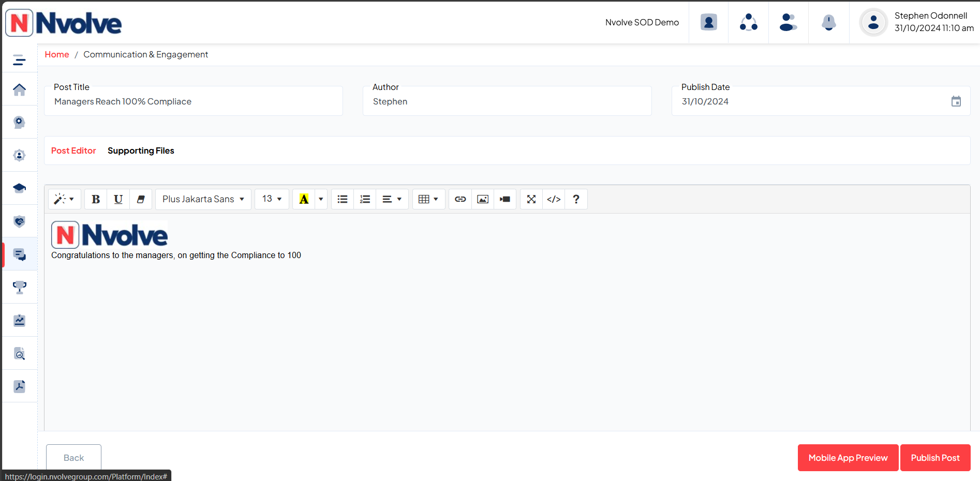This screenshot has height=481, width=980.
Task: Open the paragraph alignment dropdown
Action: click(x=392, y=199)
